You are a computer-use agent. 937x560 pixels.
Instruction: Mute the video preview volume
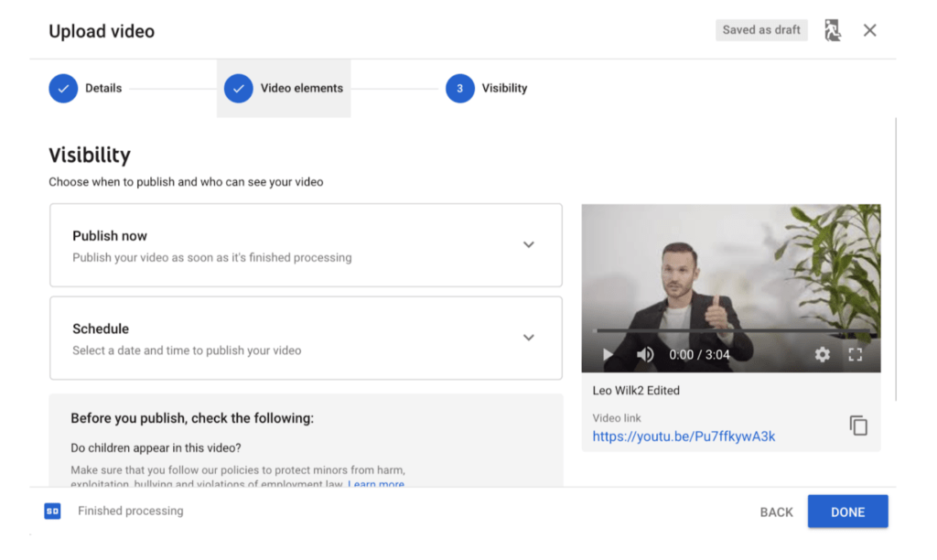(645, 354)
